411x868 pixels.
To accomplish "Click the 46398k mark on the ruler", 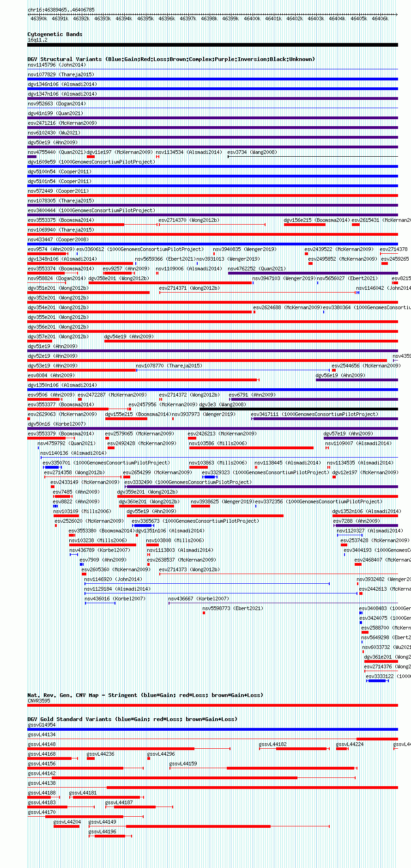I will pos(209,18).
